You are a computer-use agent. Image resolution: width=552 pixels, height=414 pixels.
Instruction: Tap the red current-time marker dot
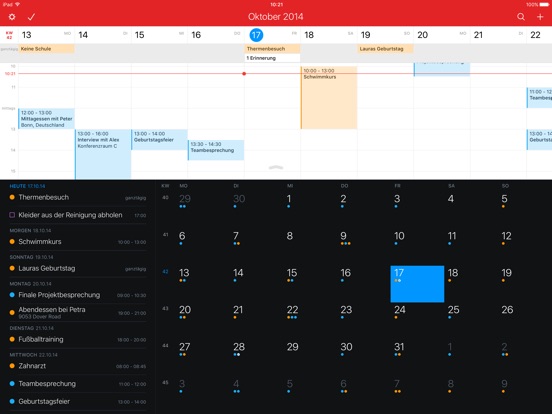click(x=244, y=74)
